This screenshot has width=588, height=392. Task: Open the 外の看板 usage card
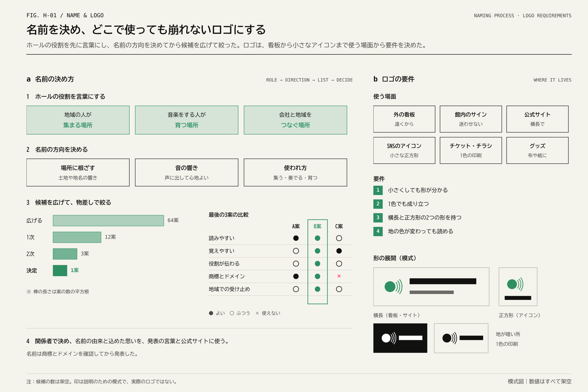click(x=404, y=119)
